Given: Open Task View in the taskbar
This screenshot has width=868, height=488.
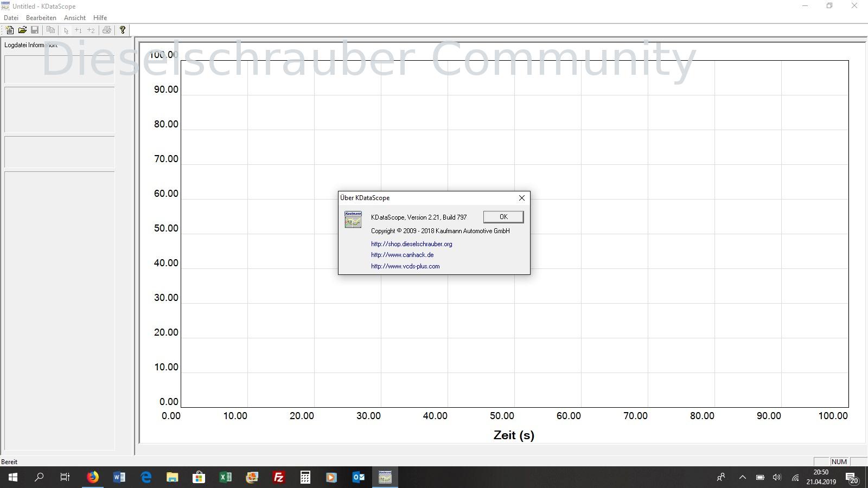Looking at the screenshot, I should (65, 477).
